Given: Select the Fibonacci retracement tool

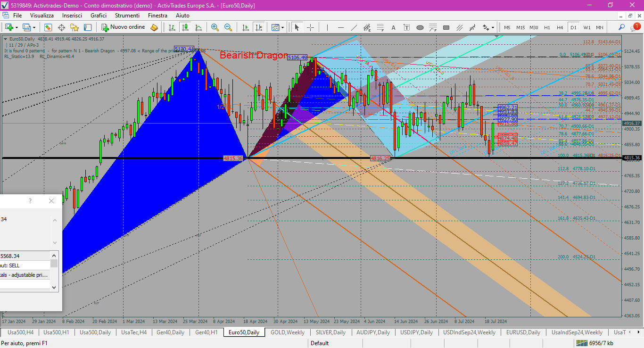Looking at the screenshot, I should (380, 27).
